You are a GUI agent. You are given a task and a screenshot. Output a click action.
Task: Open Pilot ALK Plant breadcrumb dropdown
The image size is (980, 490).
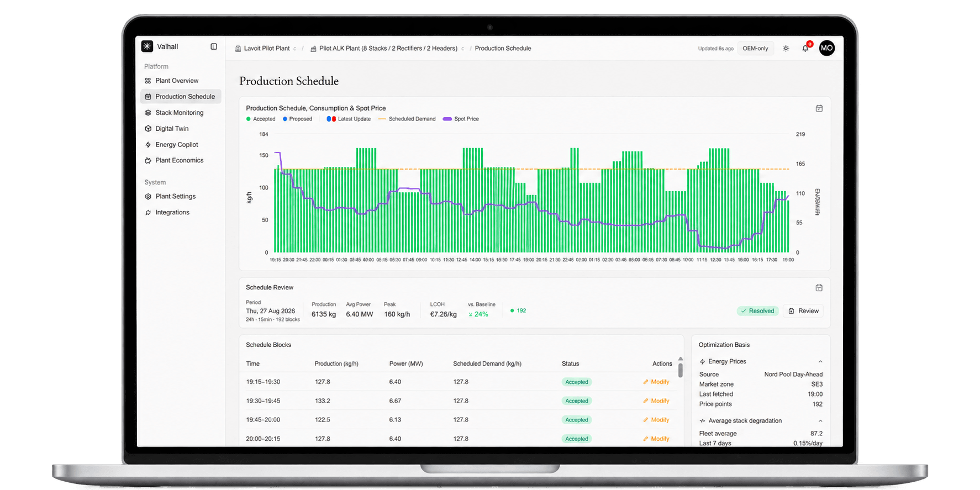[x=463, y=49]
